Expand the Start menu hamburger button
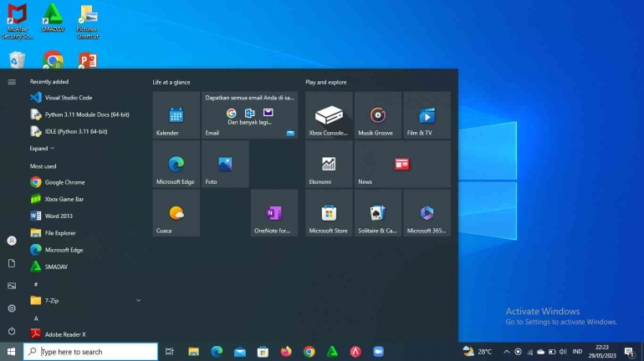644x361 pixels. pos(12,82)
